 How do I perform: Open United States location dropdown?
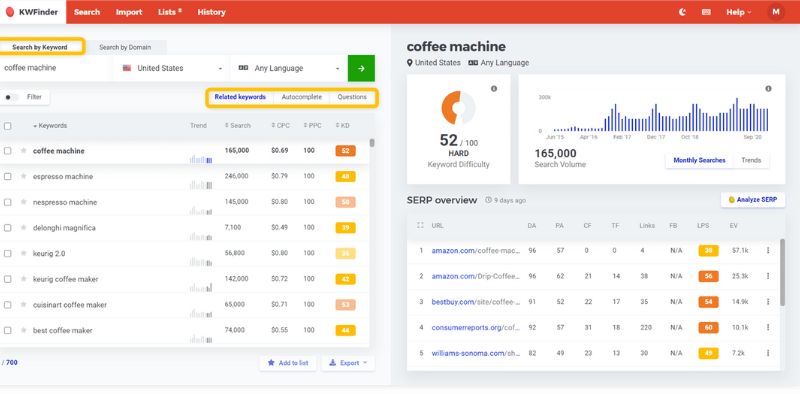point(171,68)
